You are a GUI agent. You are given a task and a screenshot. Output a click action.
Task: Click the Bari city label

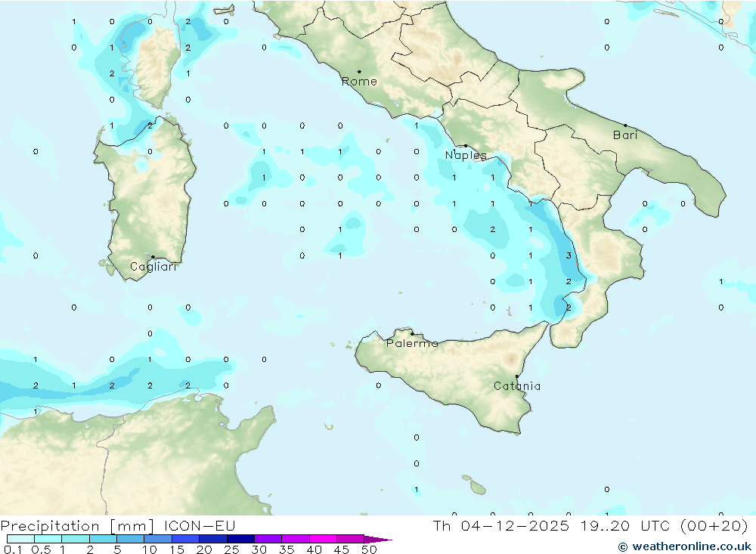click(x=625, y=135)
